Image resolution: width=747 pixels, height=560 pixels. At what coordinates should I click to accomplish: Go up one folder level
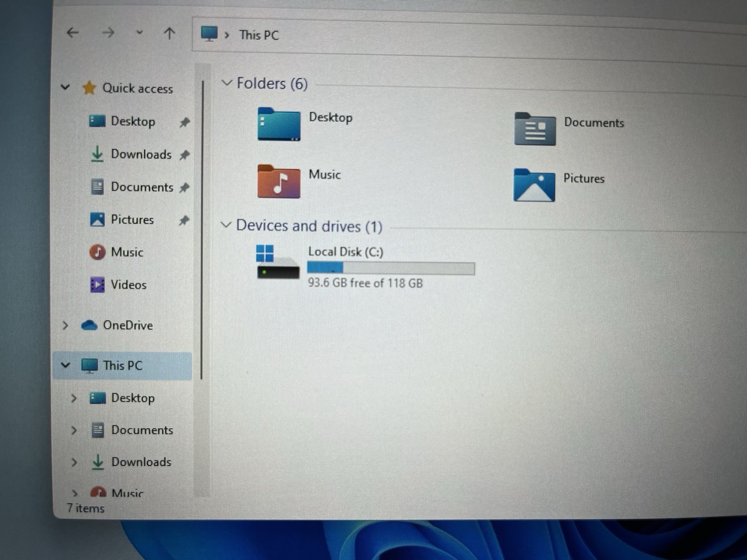(169, 33)
